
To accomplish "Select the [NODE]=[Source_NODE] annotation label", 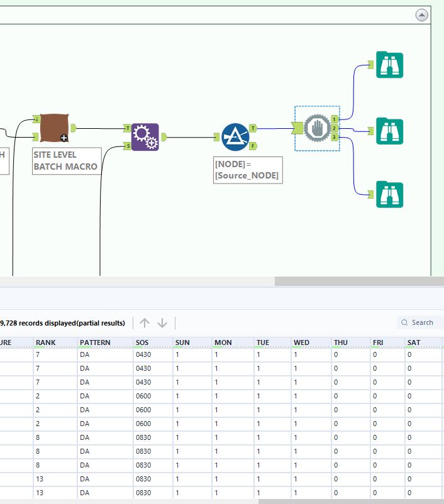I will 248,170.
